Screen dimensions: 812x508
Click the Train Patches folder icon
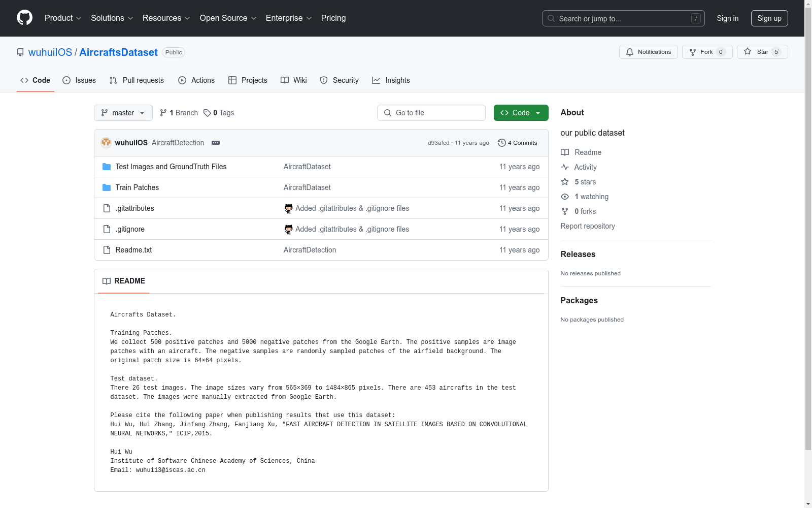coord(107,187)
